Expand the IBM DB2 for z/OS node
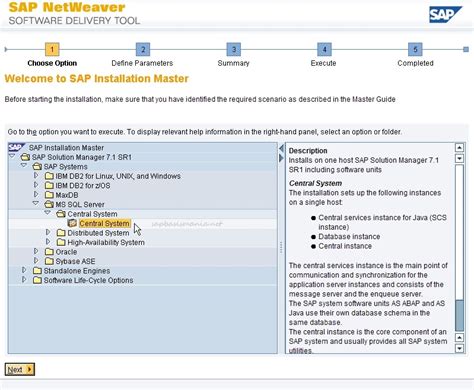The width and height of the screenshot is (474, 390). click(x=36, y=185)
